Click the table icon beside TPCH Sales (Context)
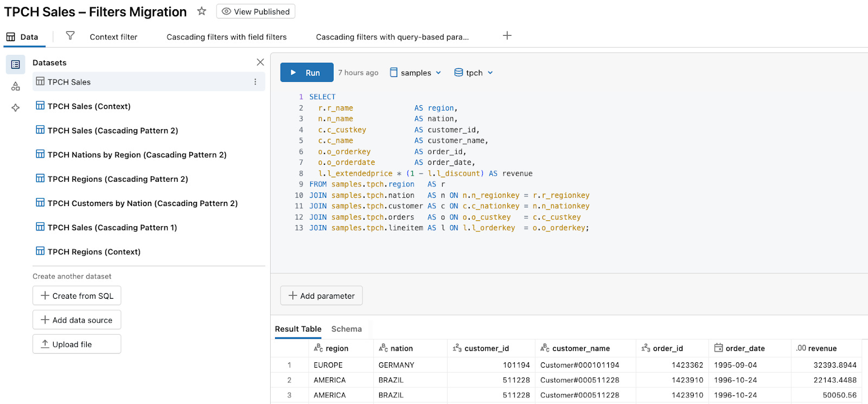 (40, 106)
